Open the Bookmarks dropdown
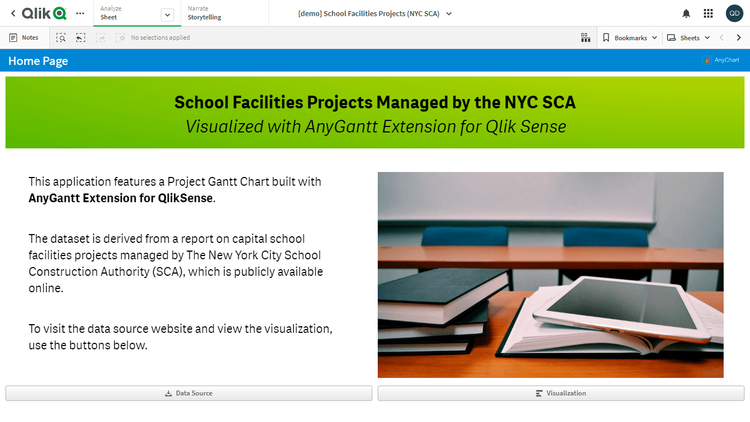The width and height of the screenshot is (750, 422). (630, 37)
